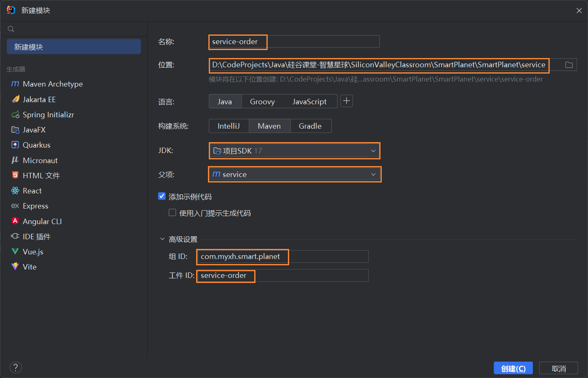Click the React atom icon
This screenshot has height=378, width=588.
tap(15, 190)
